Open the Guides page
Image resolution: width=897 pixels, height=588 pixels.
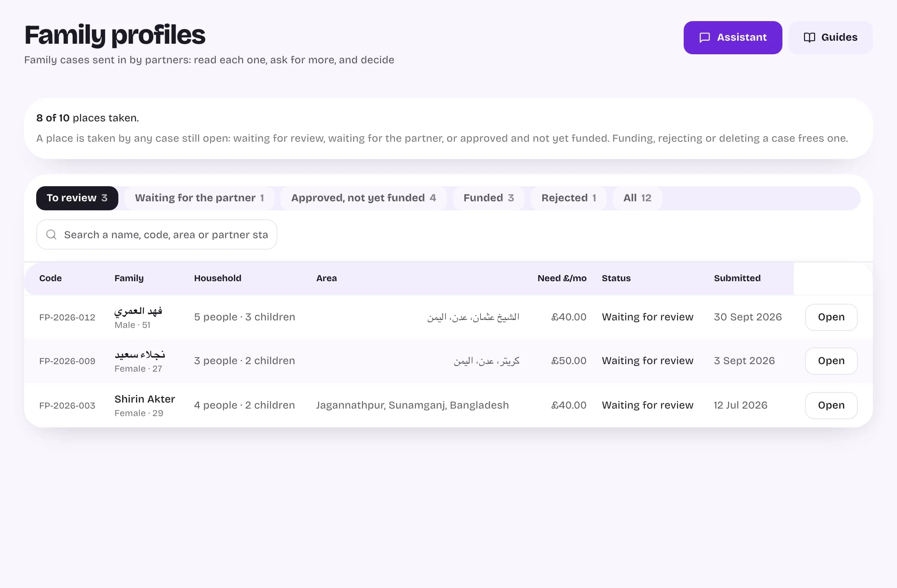click(830, 38)
